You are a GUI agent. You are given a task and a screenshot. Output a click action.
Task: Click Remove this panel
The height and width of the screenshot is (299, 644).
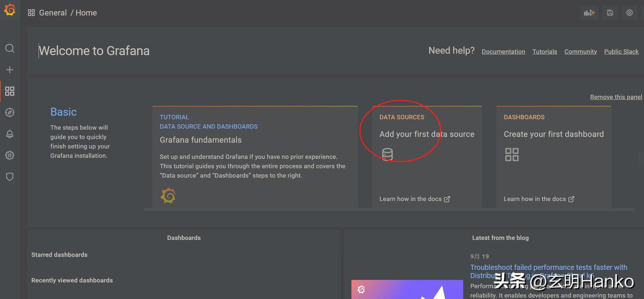(x=616, y=97)
